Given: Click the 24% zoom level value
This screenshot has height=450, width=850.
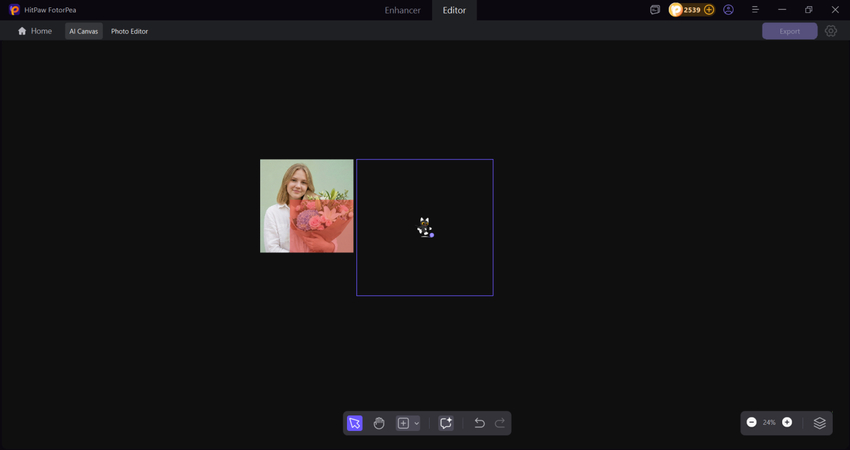Looking at the screenshot, I should coord(769,422).
